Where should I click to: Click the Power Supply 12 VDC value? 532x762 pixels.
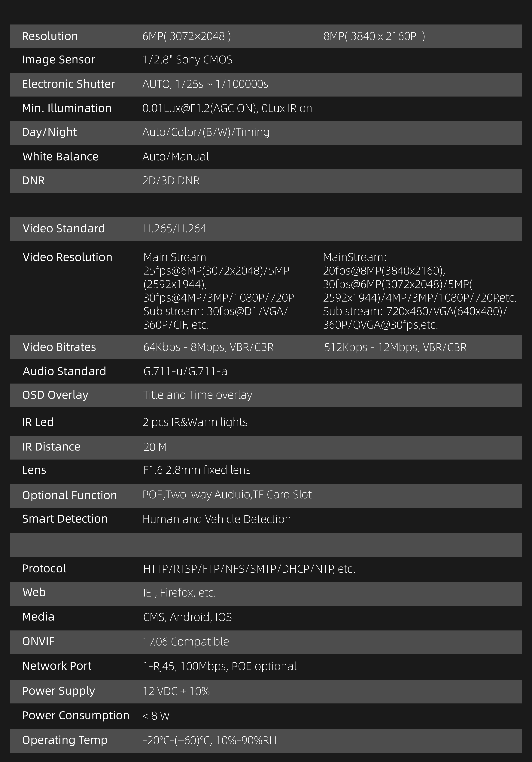[176, 691]
